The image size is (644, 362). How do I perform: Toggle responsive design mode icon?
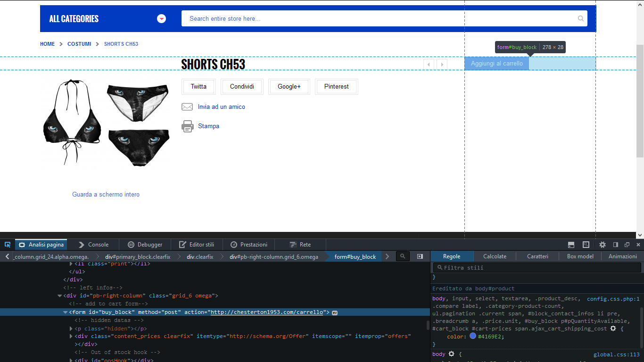point(586,245)
